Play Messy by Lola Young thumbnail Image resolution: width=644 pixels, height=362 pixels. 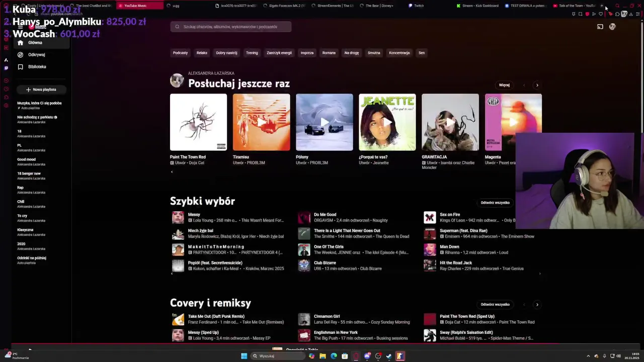[x=178, y=217]
